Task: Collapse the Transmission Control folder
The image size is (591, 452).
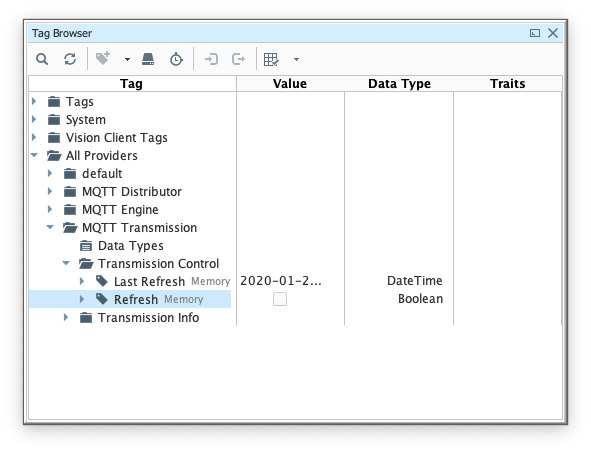Action: click(x=66, y=263)
